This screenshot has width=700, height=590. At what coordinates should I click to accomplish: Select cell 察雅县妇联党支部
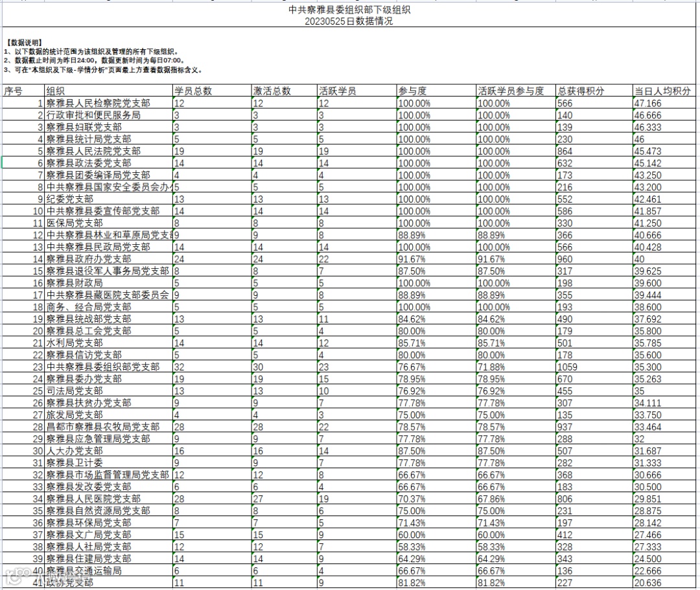tap(108, 127)
